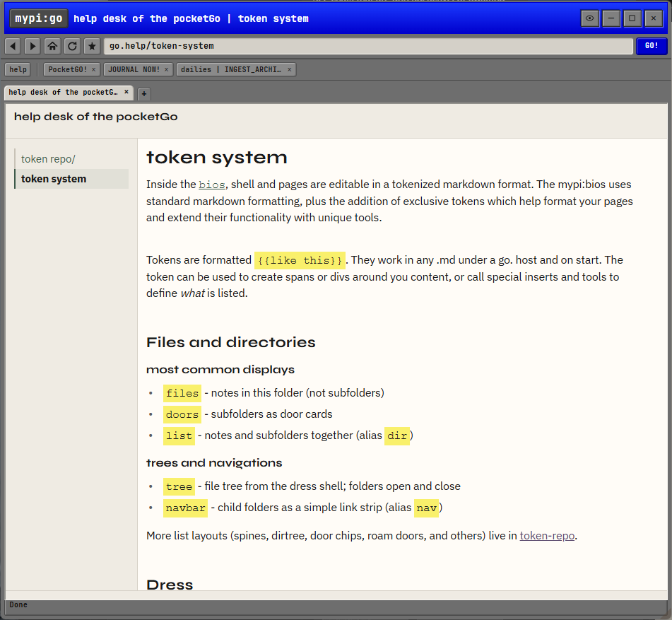
Task: Close the PocketGO! bookmark tab
Action: (93, 69)
